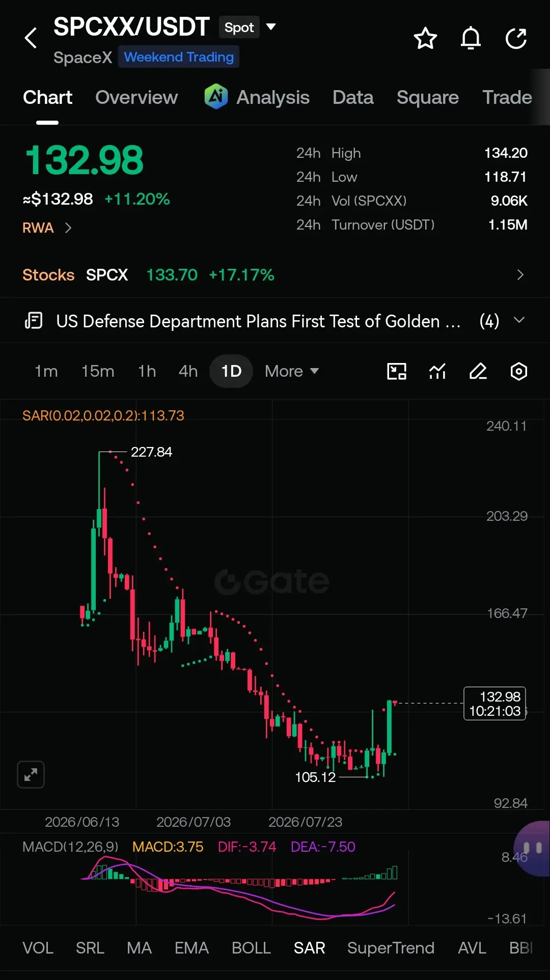Open the chart layout icon
Image resolution: width=550 pixels, height=980 pixels.
pyautogui.click(x=397, y=371)
